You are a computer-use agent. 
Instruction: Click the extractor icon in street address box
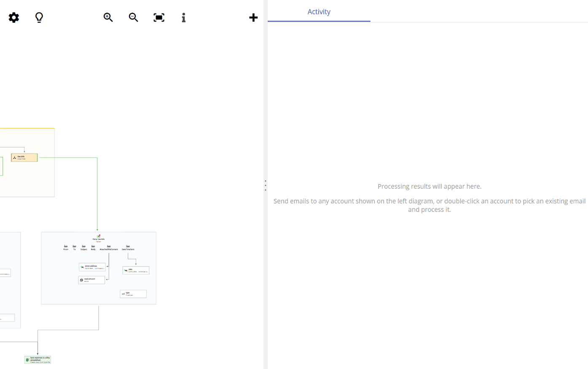point(82,267)
